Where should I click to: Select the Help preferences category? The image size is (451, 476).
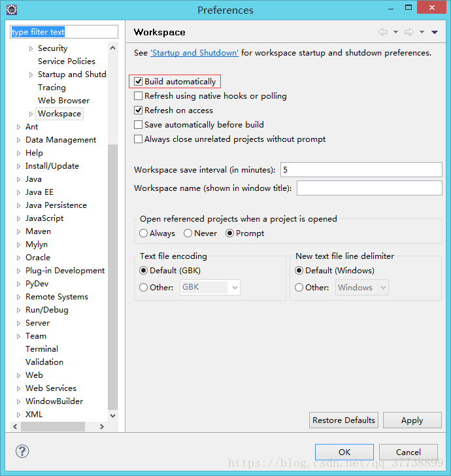(x=34, y=153)
